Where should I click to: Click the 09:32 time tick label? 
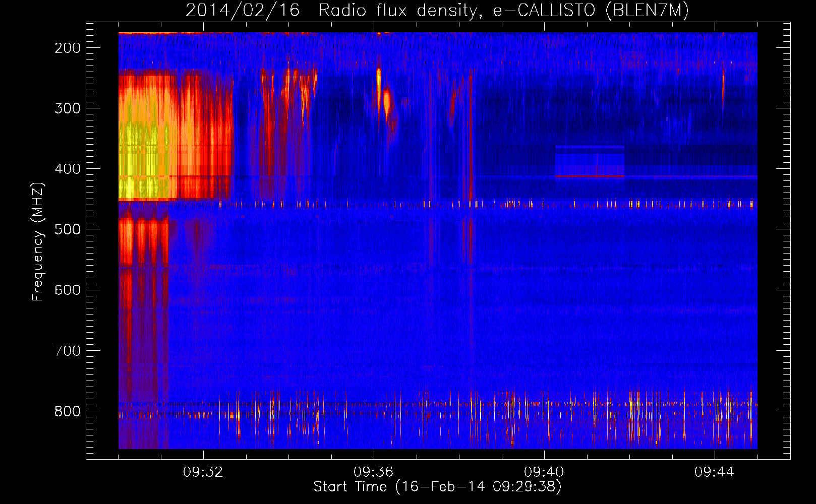tap(203, 472)
